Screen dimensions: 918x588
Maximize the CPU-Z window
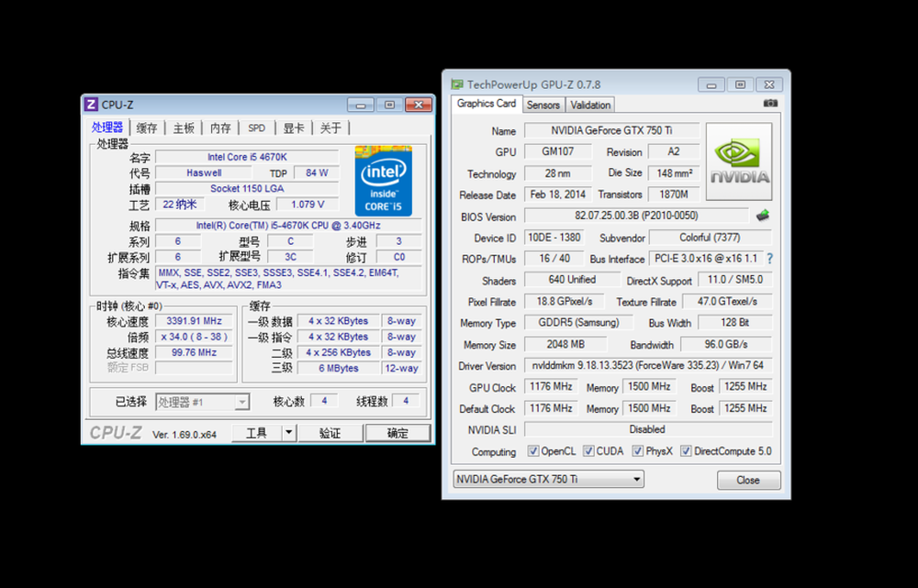pos(389,105)
